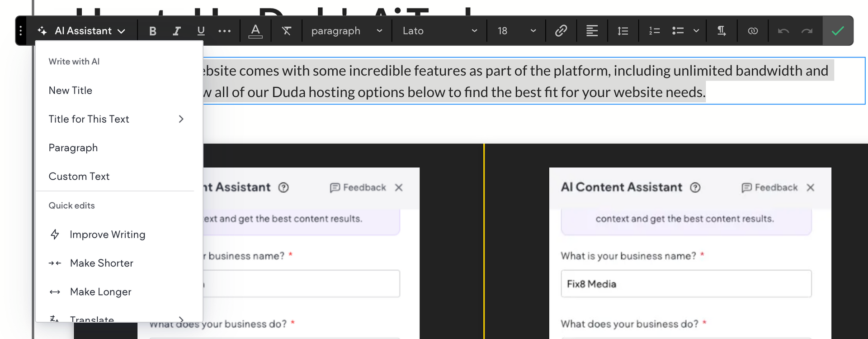Toggle bold formatting
The width and height of the screenshot is (868, 339).
[x=153, y=31]
